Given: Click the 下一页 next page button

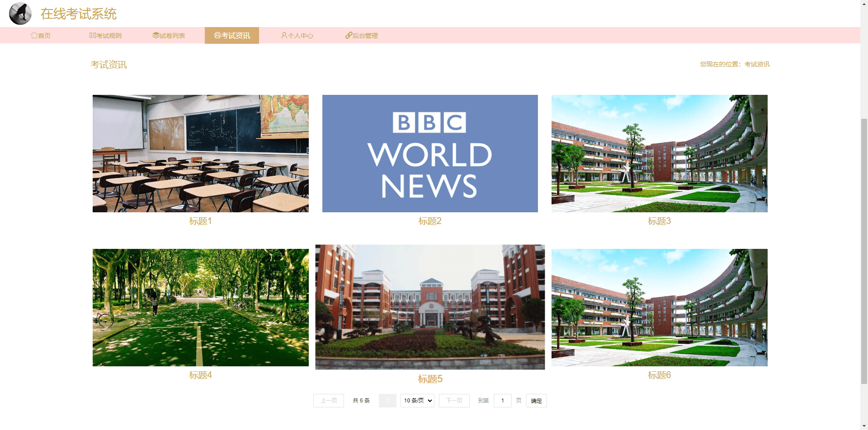Looking at the screenshot, I should click(454, 401).
